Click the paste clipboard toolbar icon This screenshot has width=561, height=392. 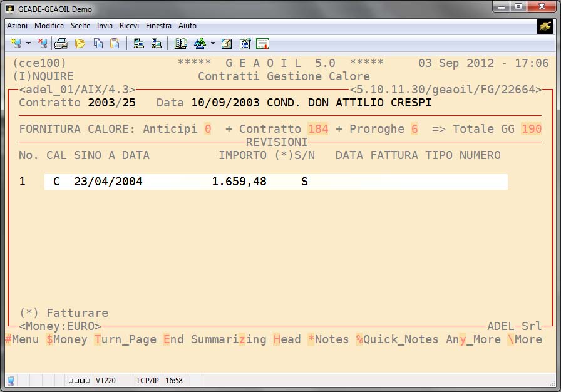coord(115,44)
